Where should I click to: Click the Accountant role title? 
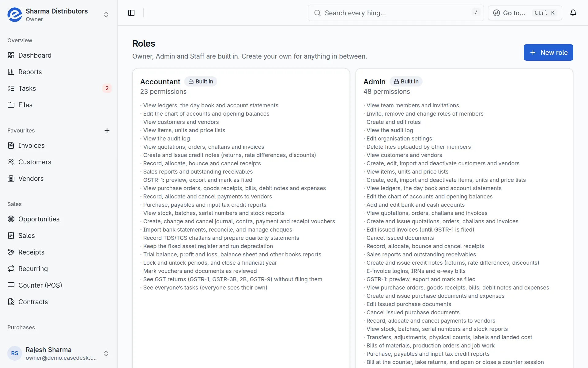coord(160,82)
